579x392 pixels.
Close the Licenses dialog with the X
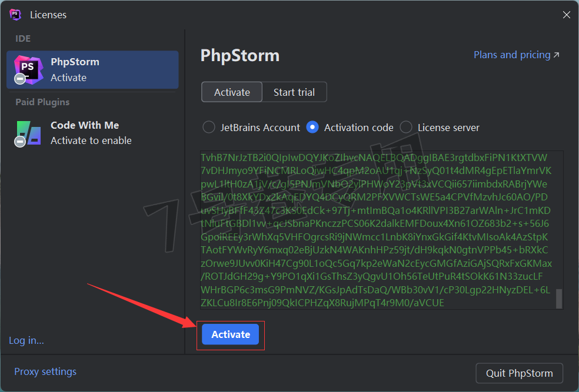567,15
